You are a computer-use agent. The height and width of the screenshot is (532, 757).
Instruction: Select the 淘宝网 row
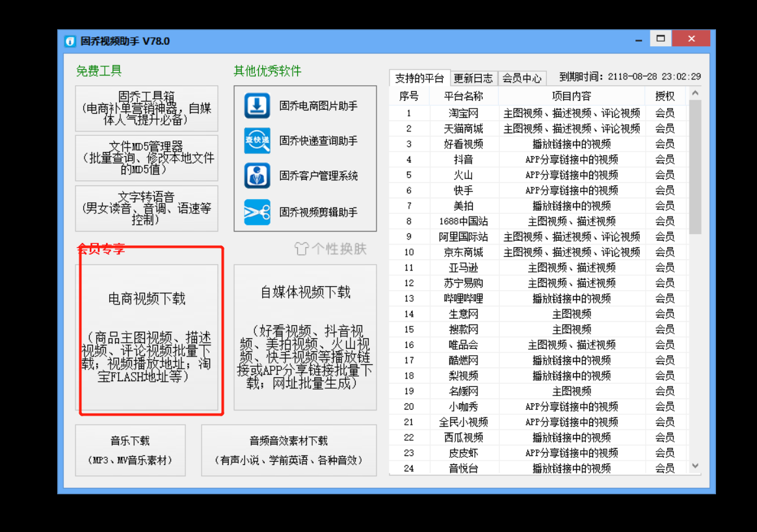[538, 113]
